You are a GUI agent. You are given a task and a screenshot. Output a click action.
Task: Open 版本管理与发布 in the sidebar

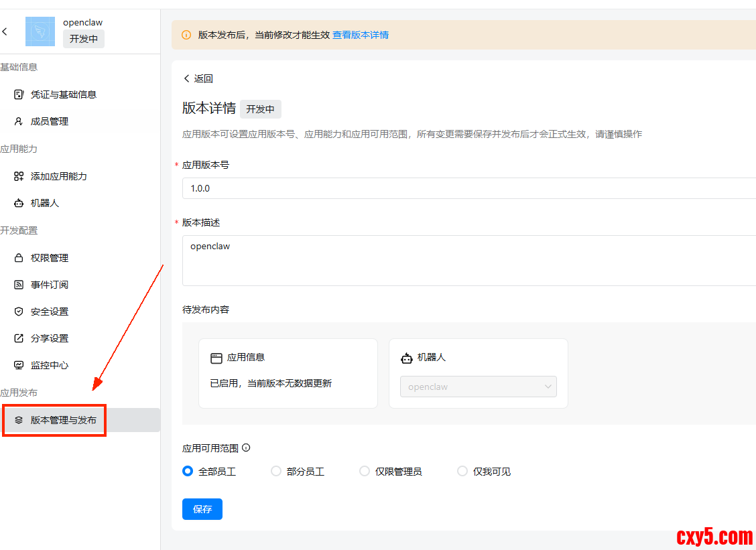(x=63, y=420)
